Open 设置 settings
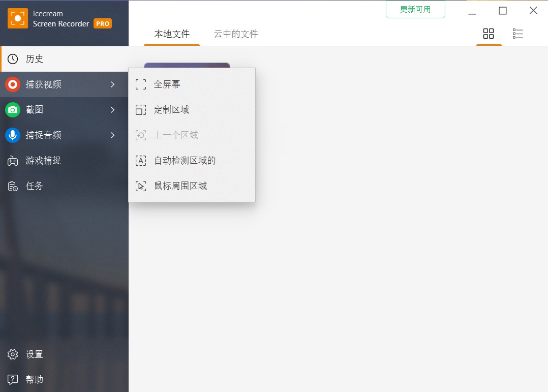 coord(64,354)
